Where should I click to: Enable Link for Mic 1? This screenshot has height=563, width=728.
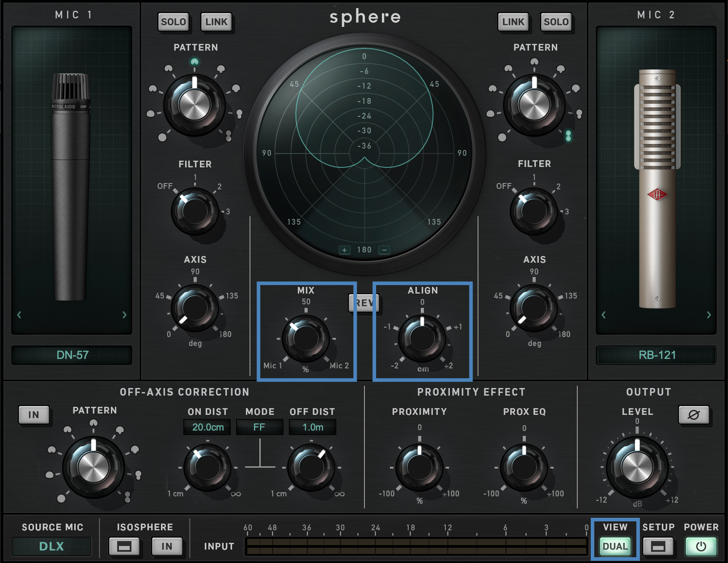coord(216,22)
